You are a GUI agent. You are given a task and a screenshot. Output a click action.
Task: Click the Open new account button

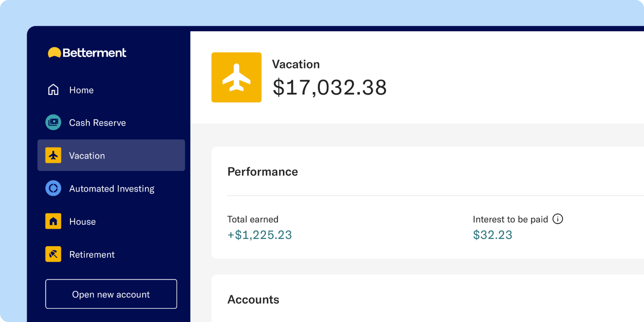(111, 294)
